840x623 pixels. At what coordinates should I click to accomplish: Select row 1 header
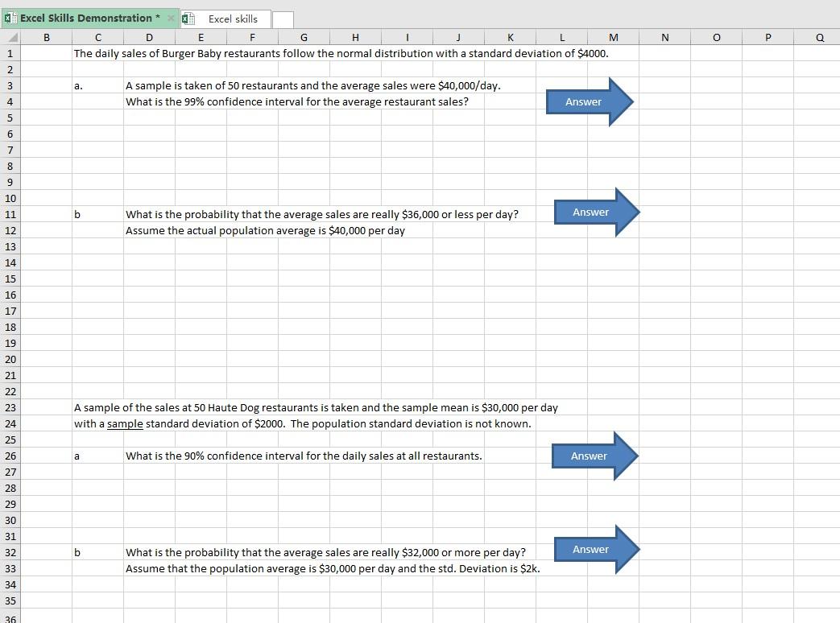point(10,53)
